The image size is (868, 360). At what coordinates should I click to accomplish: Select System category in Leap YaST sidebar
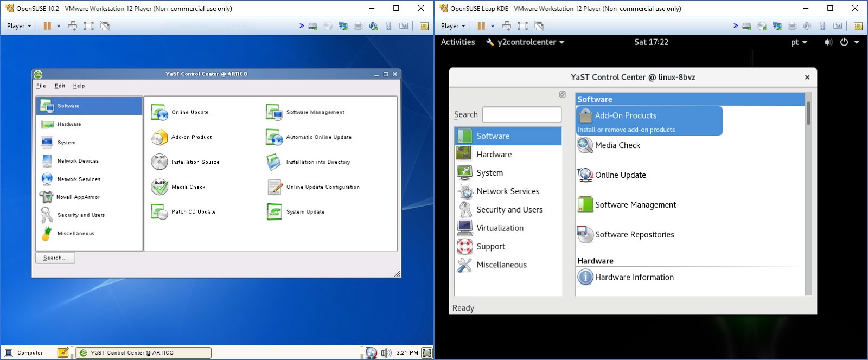[x=508, y=173]
